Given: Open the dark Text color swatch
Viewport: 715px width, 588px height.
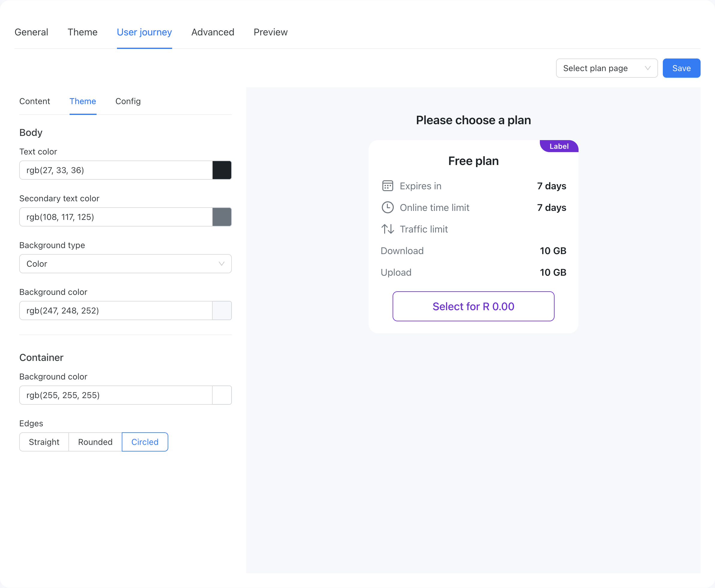Looking at the screenshot, I should click(x=222, y=170).
